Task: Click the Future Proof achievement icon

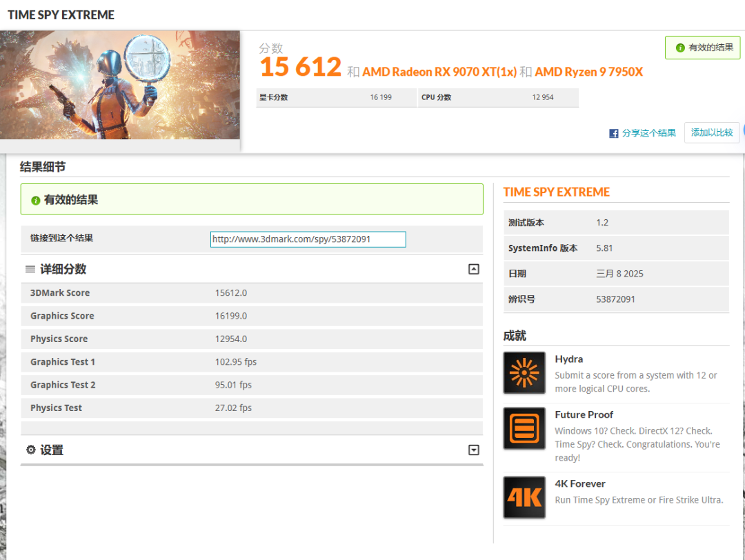Action: tap(524, 428)
